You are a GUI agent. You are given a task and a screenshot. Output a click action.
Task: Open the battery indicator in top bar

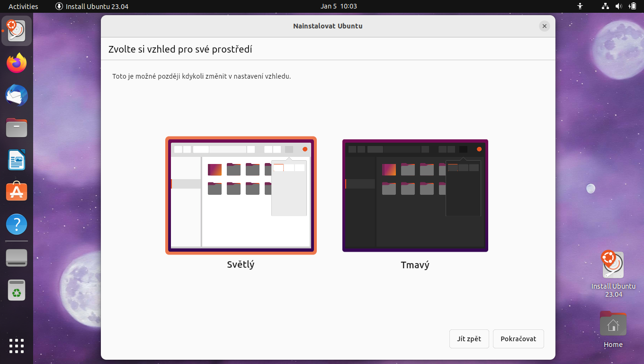click(632, 6)
